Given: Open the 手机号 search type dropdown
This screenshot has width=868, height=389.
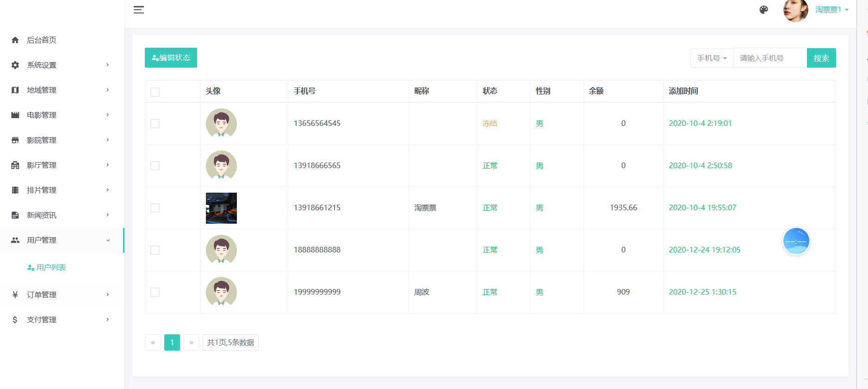Looking at the screenshot, I should point(712,58).
